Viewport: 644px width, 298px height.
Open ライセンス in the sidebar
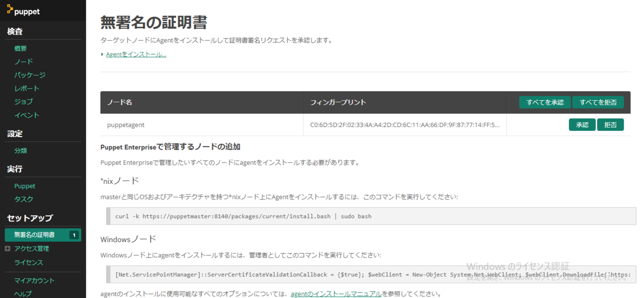pos(28,263)
